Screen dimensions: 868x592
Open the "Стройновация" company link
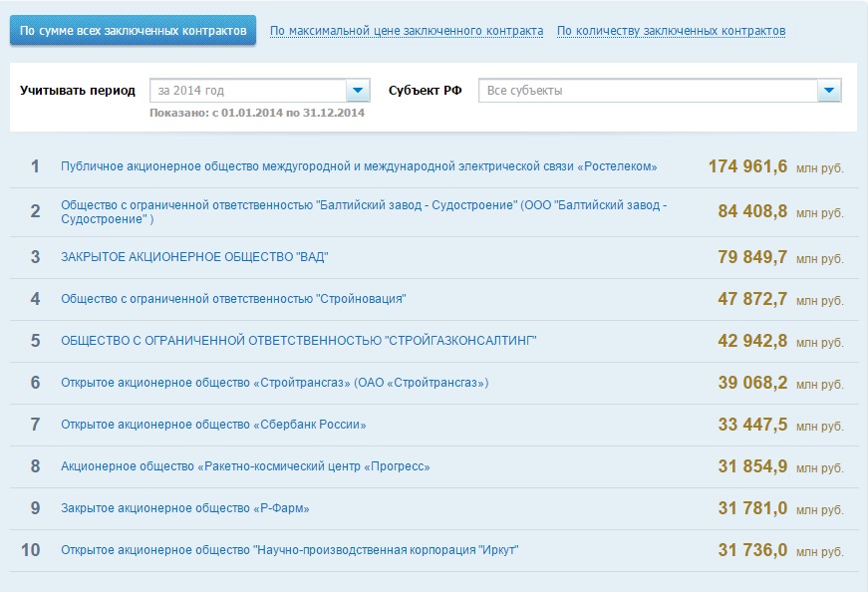[x=233, y=299]
